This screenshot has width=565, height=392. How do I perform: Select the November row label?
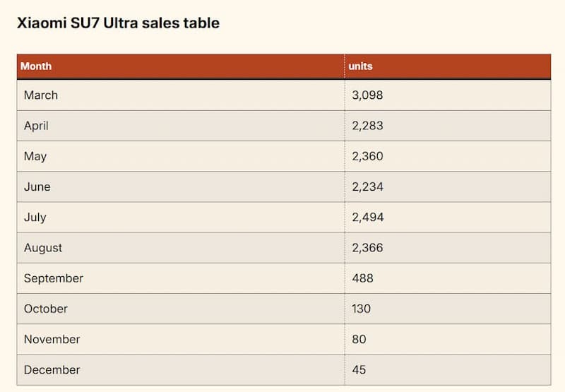pos(52,339)
